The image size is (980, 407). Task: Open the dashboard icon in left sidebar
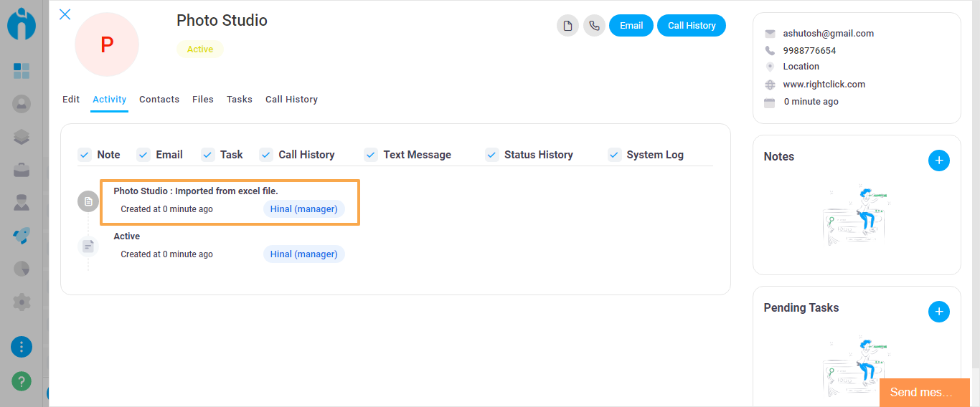[x=22, y=70]
